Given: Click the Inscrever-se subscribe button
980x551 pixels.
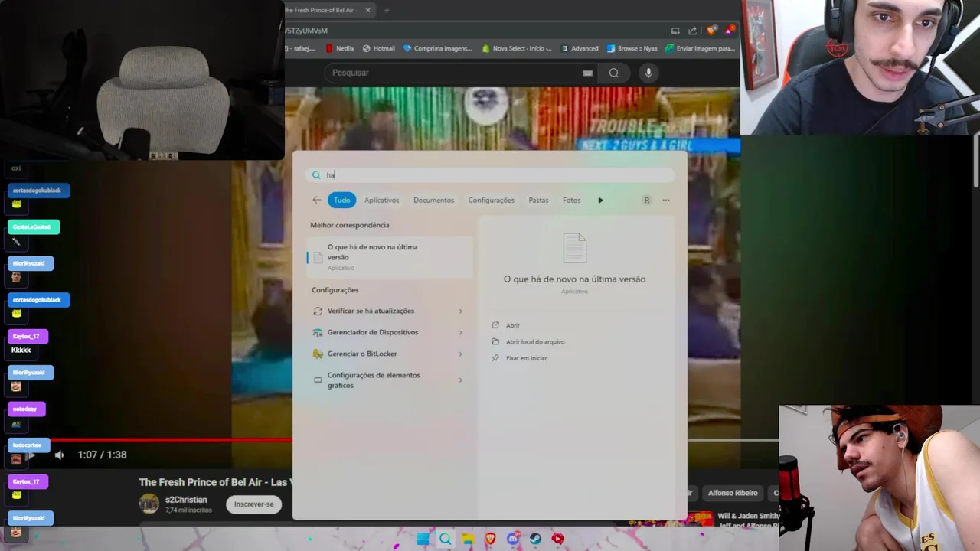Looking at the screenshot, I should pos(253,504).
